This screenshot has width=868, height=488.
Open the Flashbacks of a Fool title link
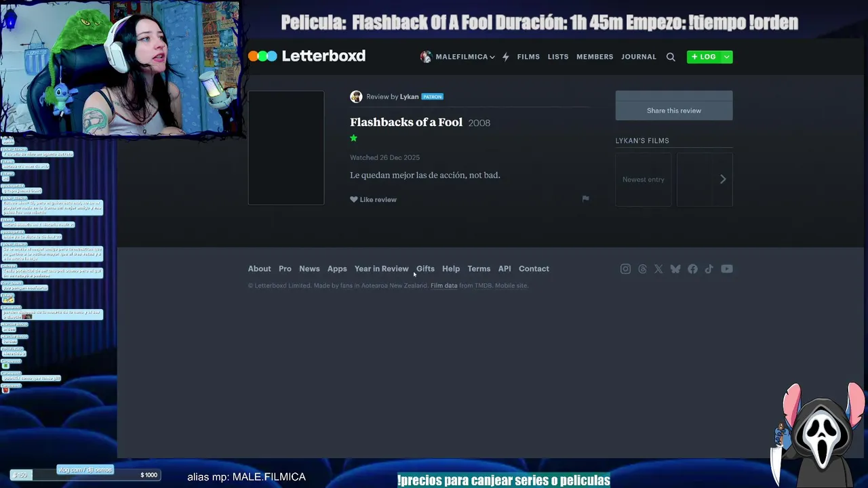pos(406,123)
